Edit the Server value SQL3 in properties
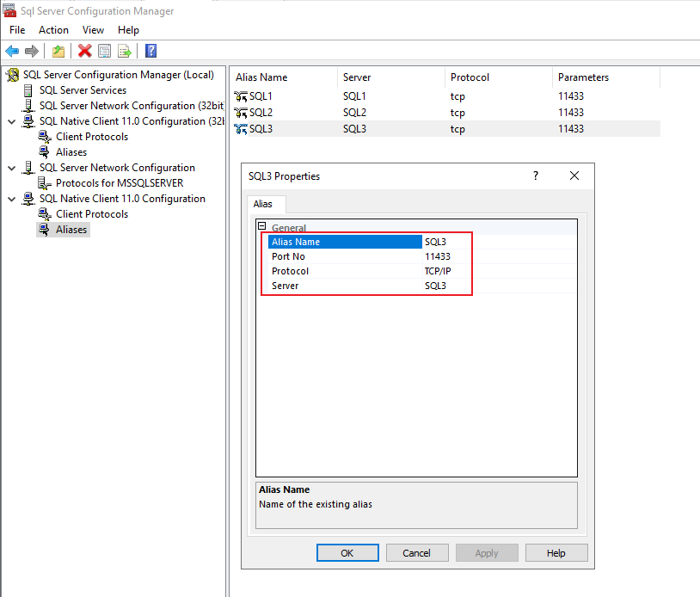The height and width of the screenshot is (597, 700). [x=499, y=286]
